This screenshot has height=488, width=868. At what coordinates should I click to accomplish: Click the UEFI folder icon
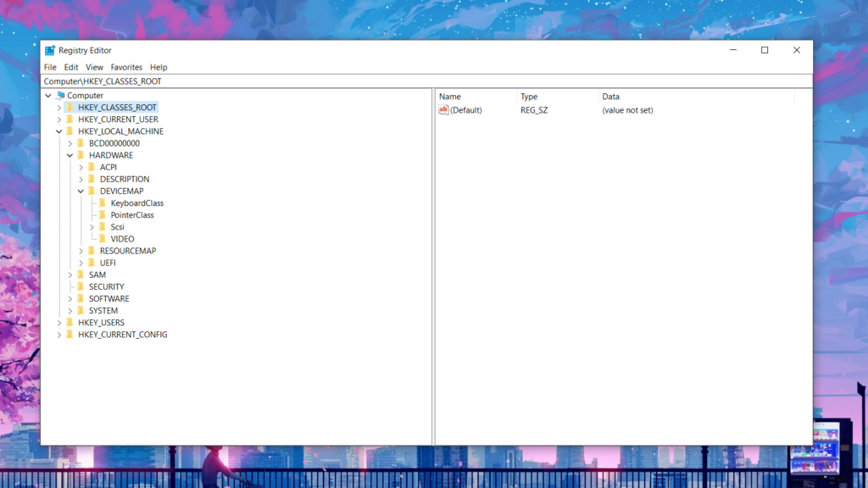[92, 263]
